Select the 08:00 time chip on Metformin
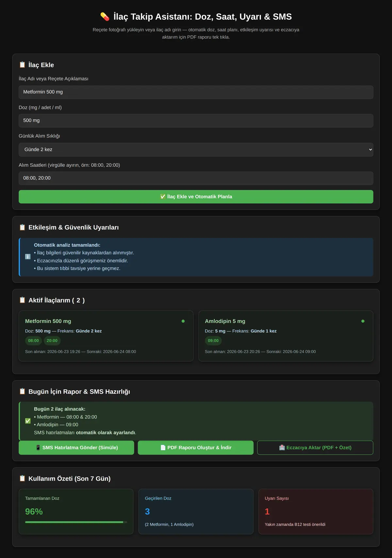This screenshot has height=558, width=392. point(33,341)
